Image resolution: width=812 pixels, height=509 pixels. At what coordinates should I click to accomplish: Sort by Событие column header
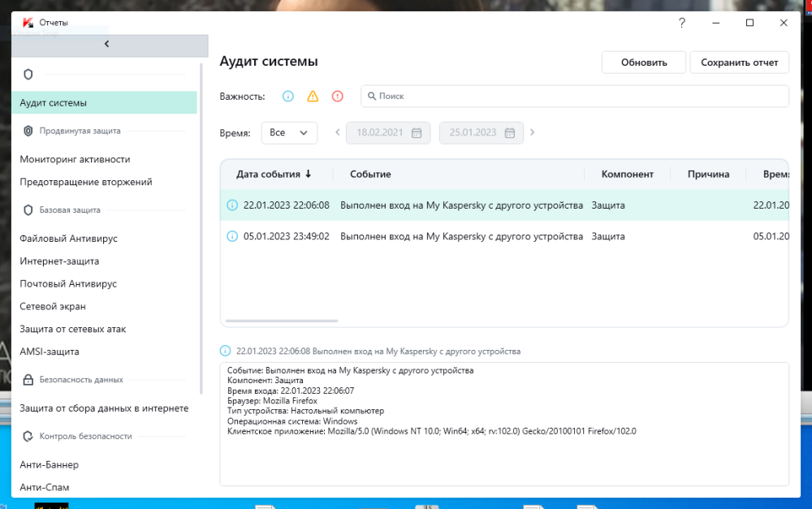[x=370, y=175]
